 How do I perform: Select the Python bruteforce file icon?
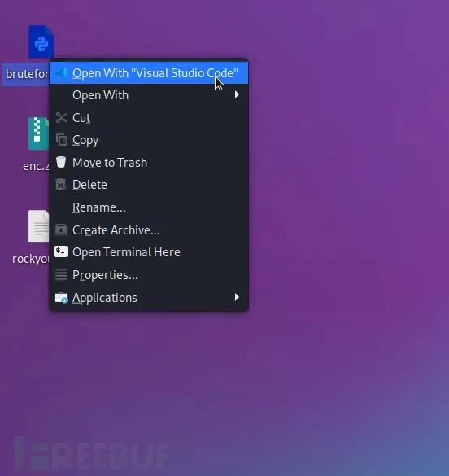(41, 41)
